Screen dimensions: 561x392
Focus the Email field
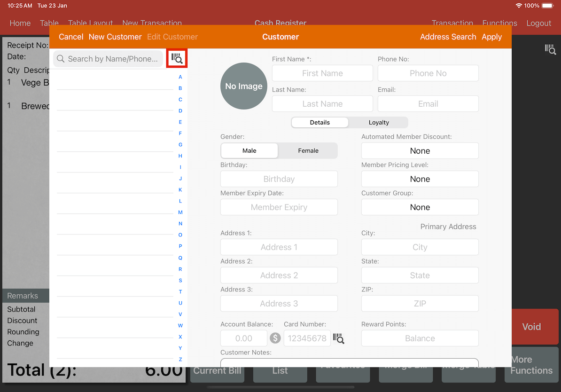(x=428, y=104)
